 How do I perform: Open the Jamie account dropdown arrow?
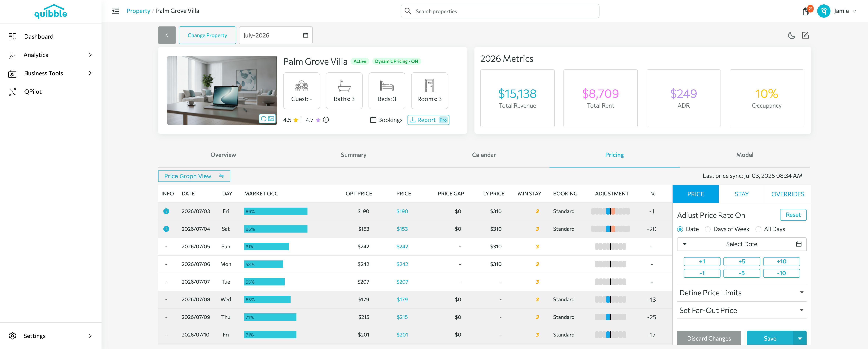pos(854,11)
